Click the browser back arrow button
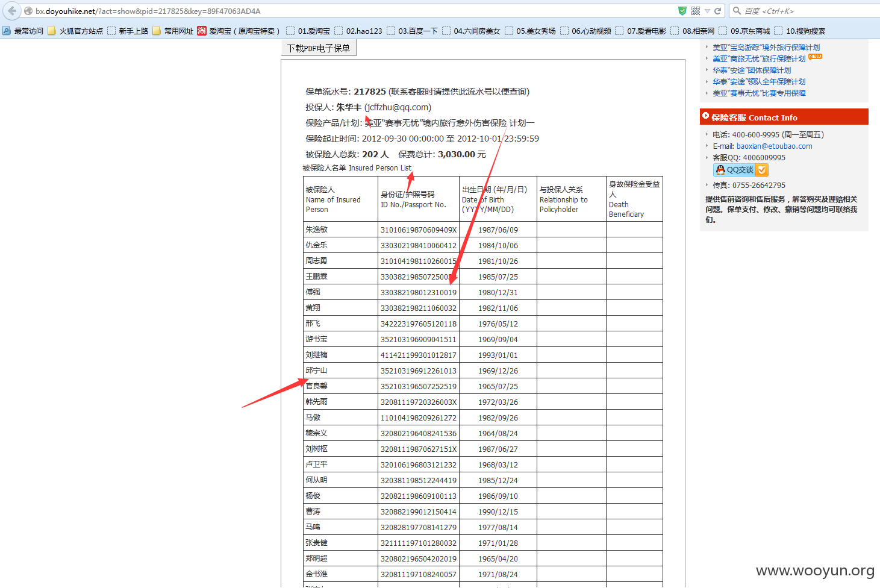The height and width of the screenshot is (588, 880). (x=12, y=11)
